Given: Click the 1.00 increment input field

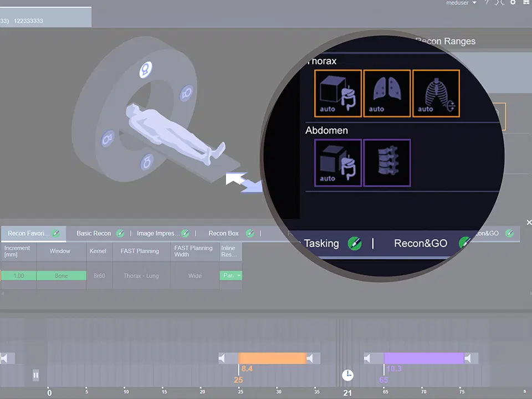Looking at the screenshot, I should click(18, 275).
